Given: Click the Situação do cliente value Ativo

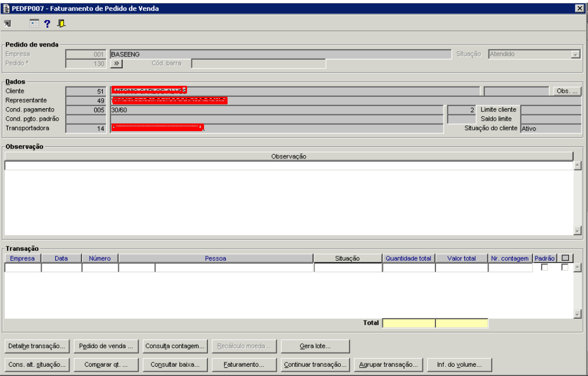Looking at the screenshot, I should click(529, 128).
